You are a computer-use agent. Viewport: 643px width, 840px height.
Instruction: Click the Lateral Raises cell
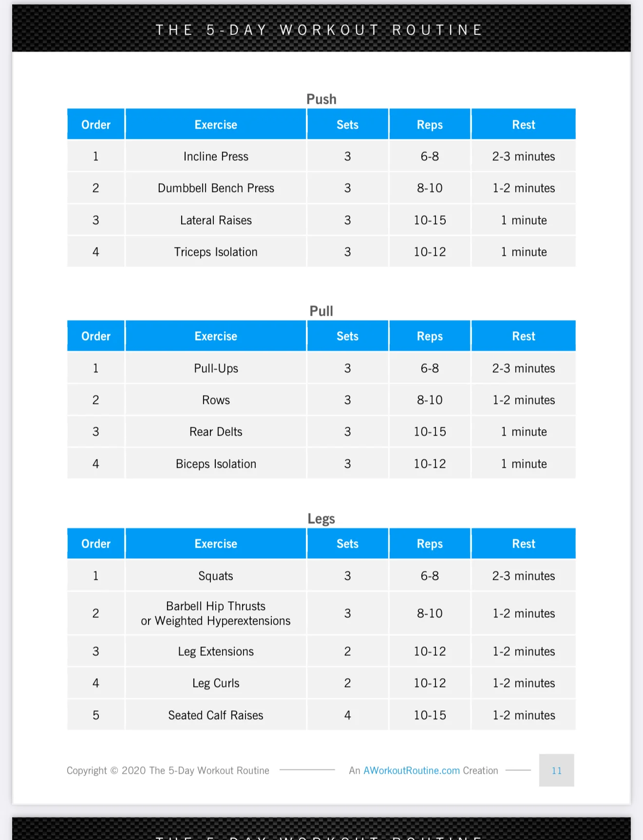216,220
